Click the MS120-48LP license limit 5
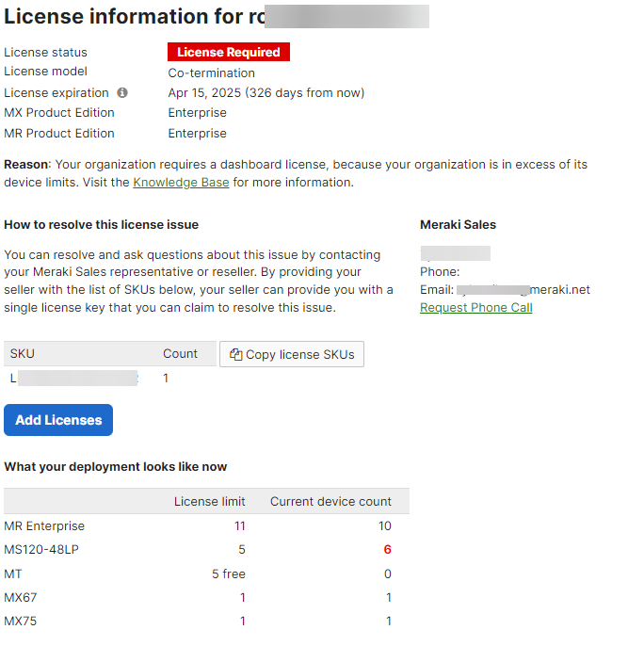Image resolution: width=644 pixels, height=646 pixels. tap(242, 550)
